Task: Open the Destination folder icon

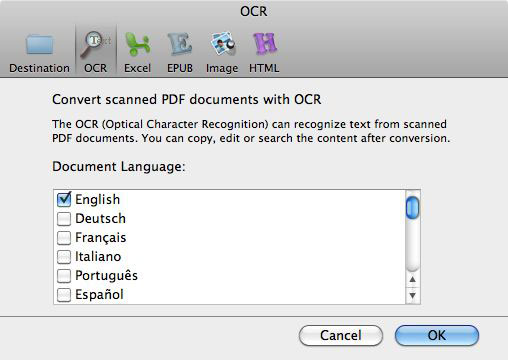Action: click(39, 44)
